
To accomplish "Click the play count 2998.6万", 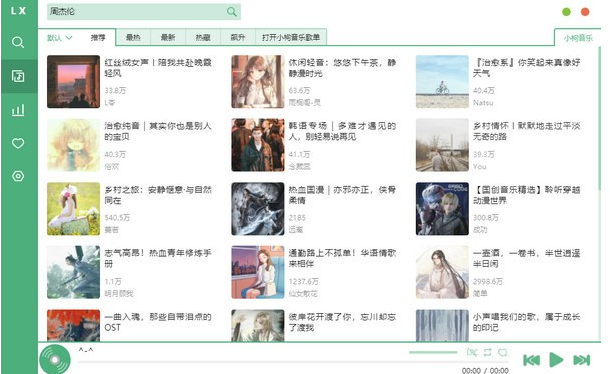I will click(488, 281).
